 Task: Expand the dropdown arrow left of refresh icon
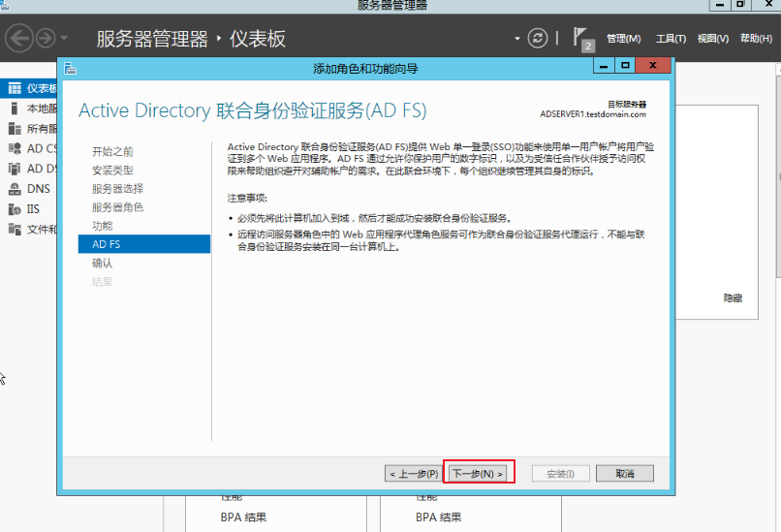pos(517,39)
